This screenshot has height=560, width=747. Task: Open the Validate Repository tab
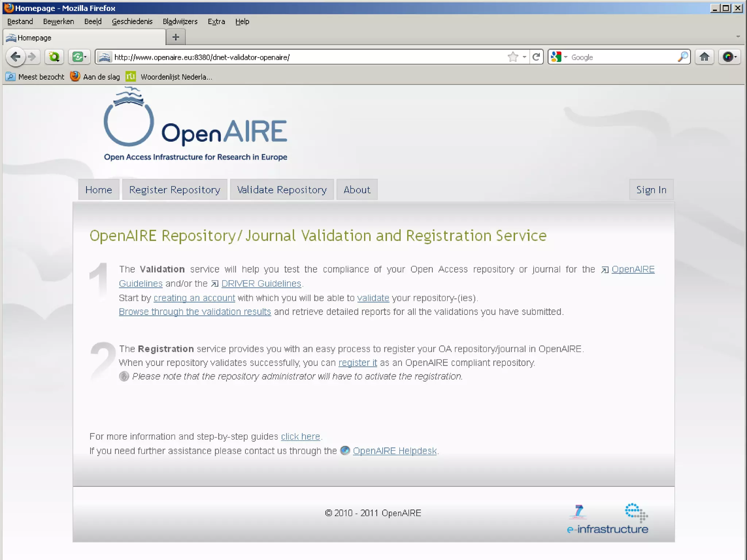(x=282, y=190)
